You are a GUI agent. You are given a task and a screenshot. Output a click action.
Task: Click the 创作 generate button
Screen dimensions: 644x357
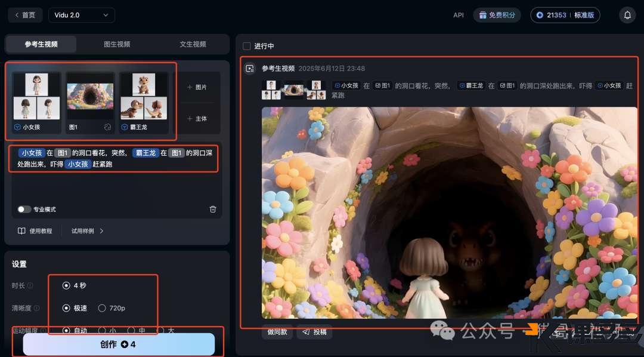click(119, 344)
